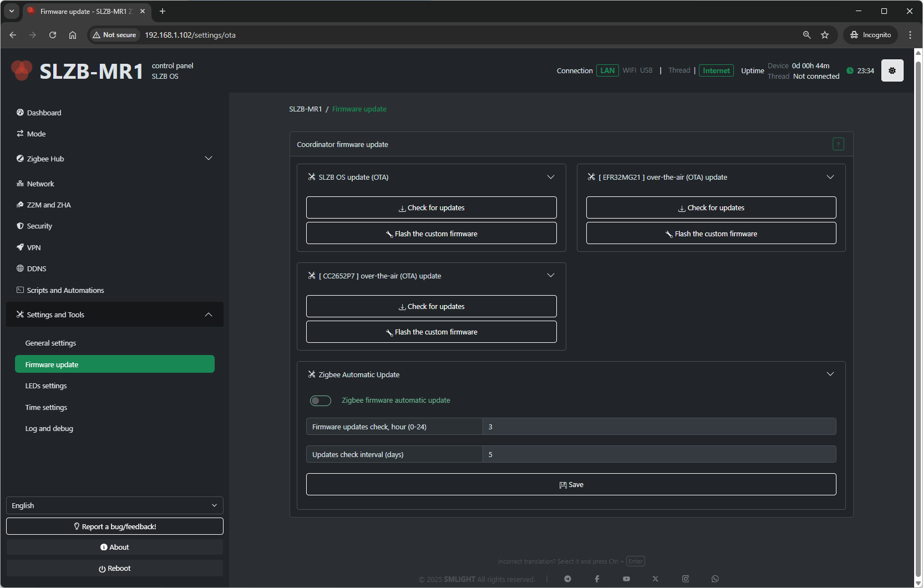This screenshot has width=923, height=588.
Task: Open the Instagram footer icon
Action: coord(686,579)
